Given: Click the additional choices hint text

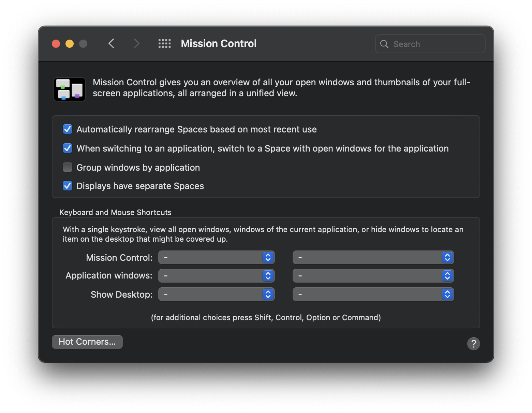Looking at the screenshot, I should [266, 317].
